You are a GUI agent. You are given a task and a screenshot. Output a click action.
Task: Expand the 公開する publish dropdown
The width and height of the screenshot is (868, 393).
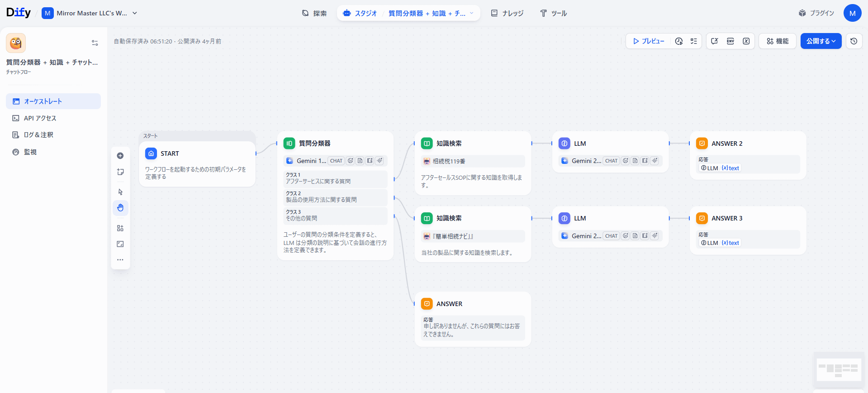coord(821,41)
